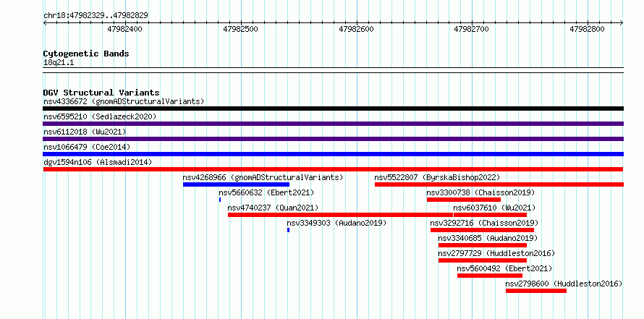The height and width of the screenshot is (319, 644).
Task: Open the nsv6112018 (Wu2021) label
Action: pyautogui.click(x=85, y=132)
